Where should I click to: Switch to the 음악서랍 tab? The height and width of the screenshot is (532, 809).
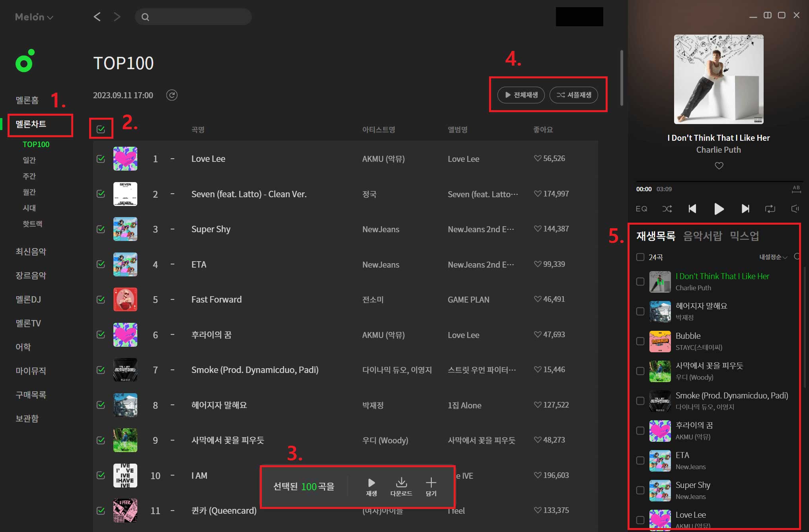[x=702, y=236]
